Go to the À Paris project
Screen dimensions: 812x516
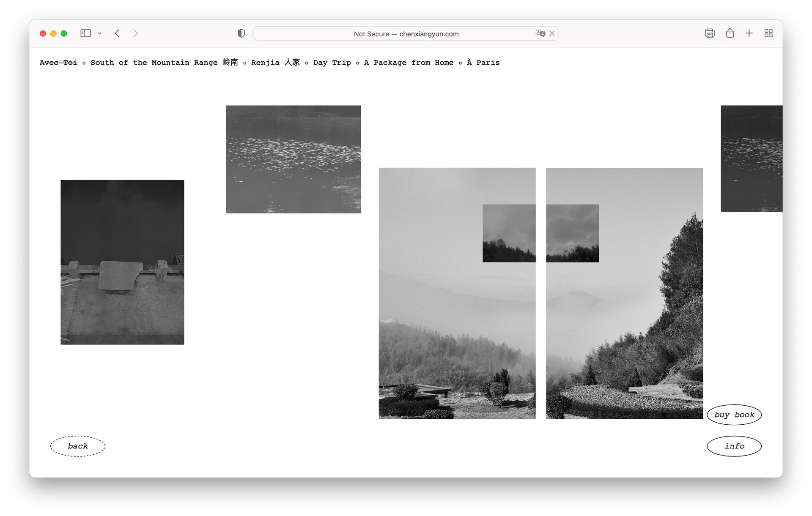pyautogui.click(x=483, y=63)
